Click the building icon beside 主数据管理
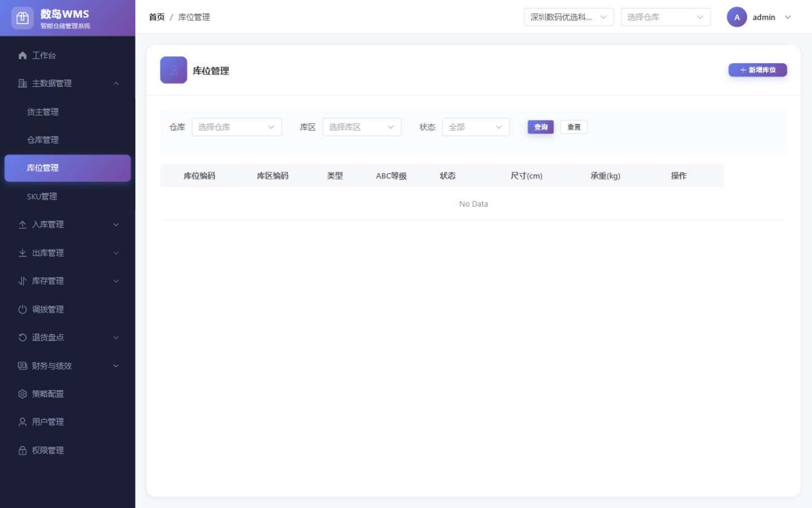812x508 pixels. pyautogui.click(x=23, y=84)
